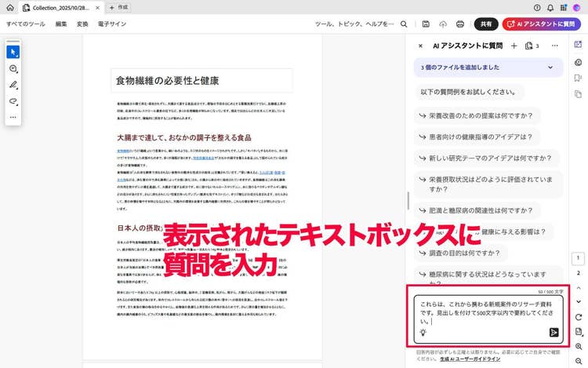Click the 共有 share button
This screenshot has width=588, height=368.
pos(487,24)
